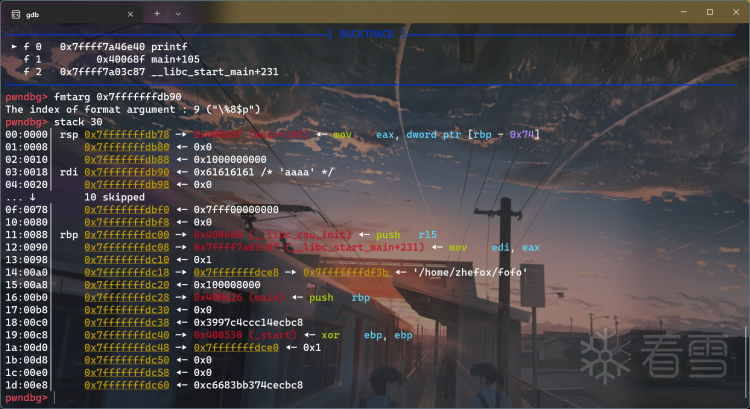Click the terminal icon on gdb tab
This screenshot has width=750, height=409.
[x=16, y=14]
